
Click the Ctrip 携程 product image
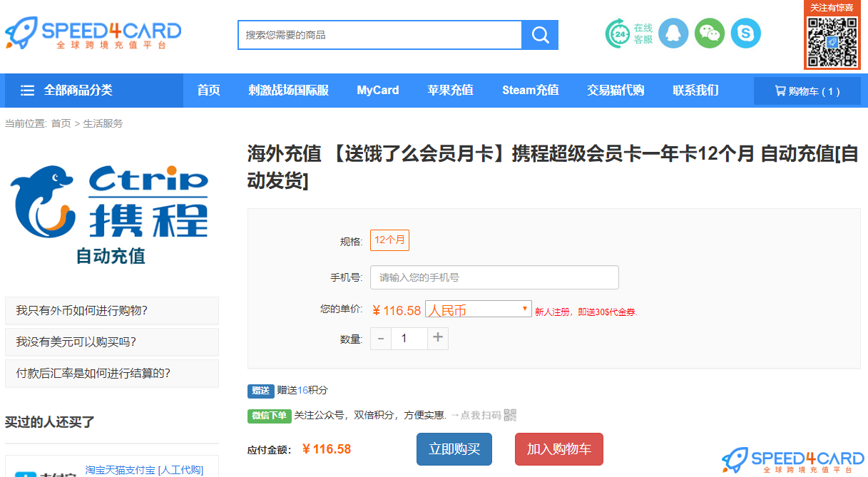(110, 214)
